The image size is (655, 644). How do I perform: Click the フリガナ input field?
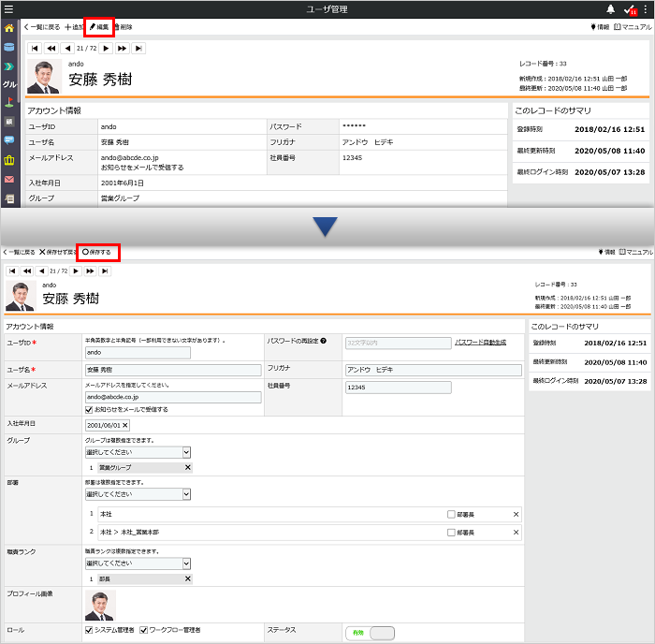coord(433,370)
